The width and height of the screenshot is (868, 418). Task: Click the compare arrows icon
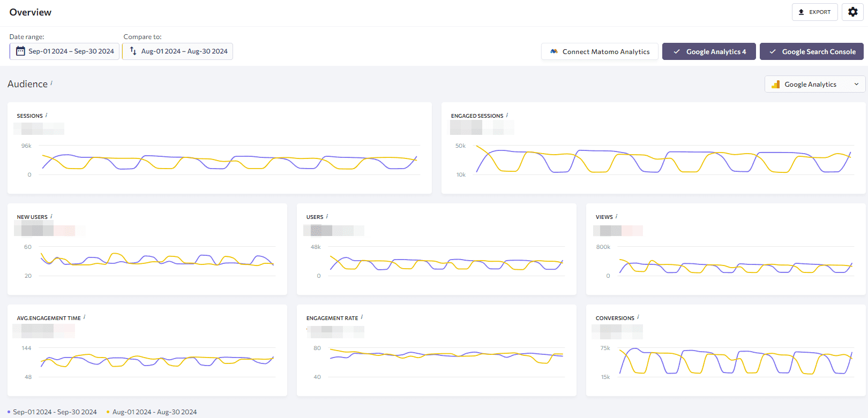click(133, 51)
